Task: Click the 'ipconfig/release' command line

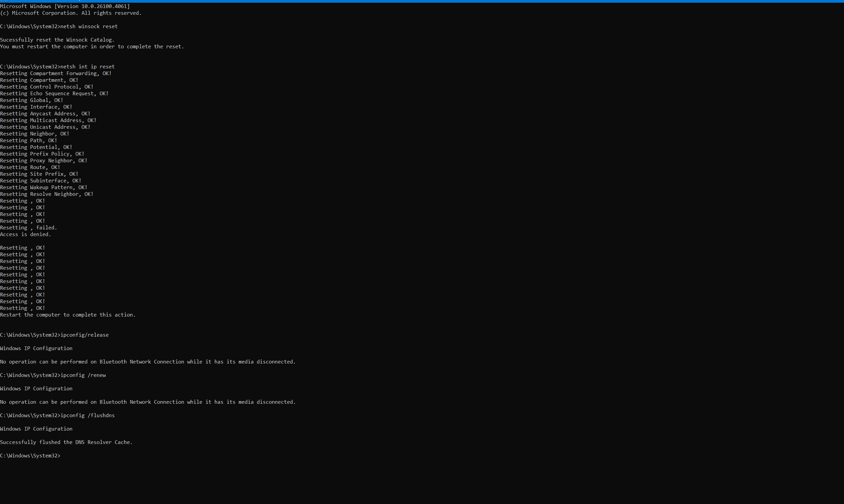Action: pyautogui.click(x=54, y=335)
